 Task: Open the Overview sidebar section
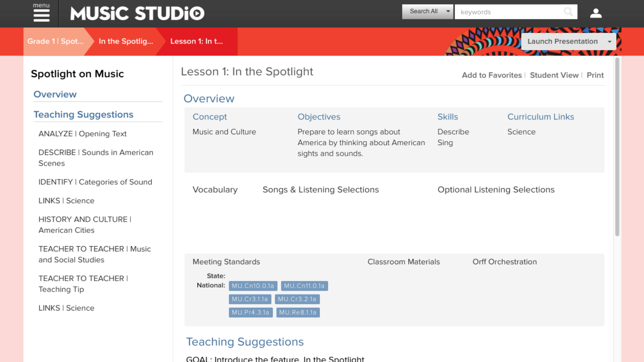point(55,95)
